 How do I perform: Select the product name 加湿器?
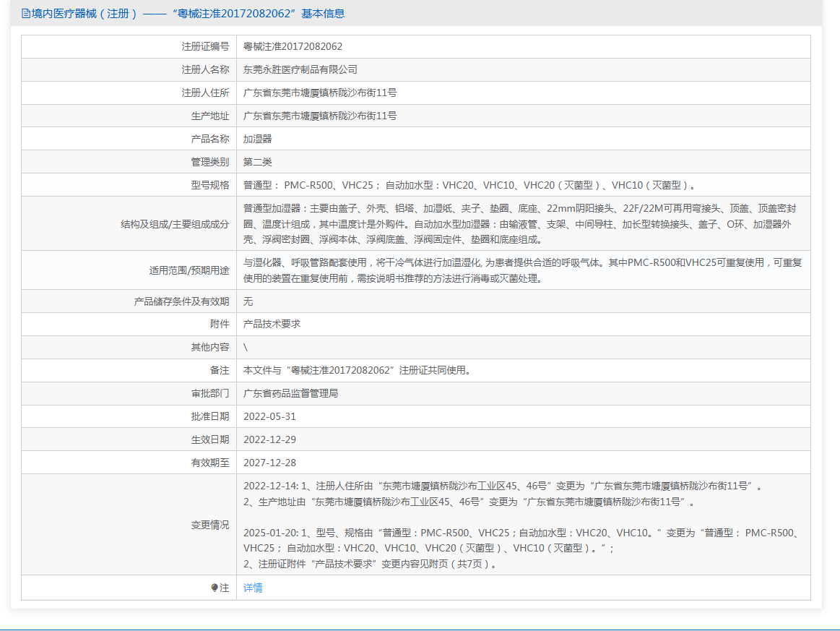pos(257,139)
